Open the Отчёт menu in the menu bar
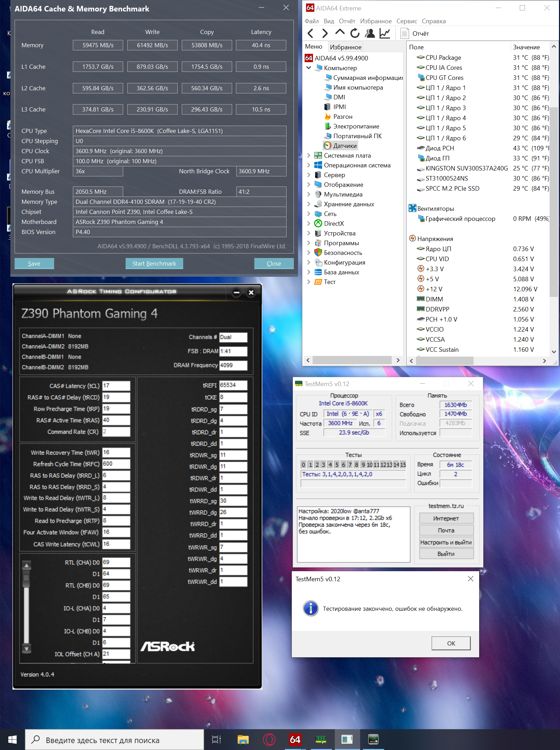The height and width of the screenshot is (750, 560). point(347,21)
